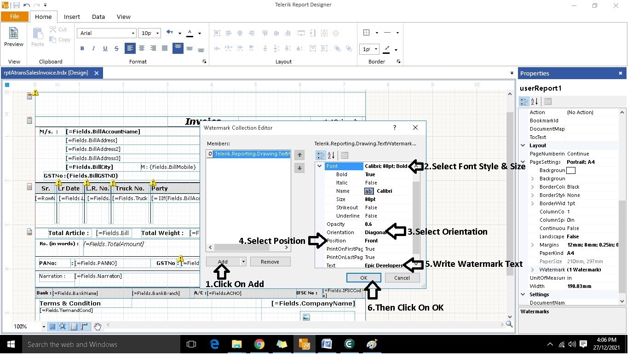
Task: Click the help question mark in dialog
Action: 394,127
